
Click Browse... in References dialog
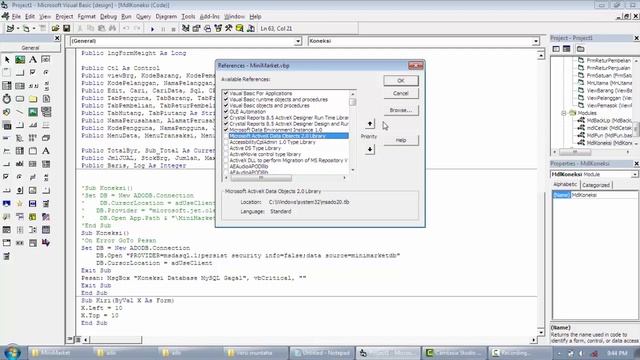(x=401, y=110)
